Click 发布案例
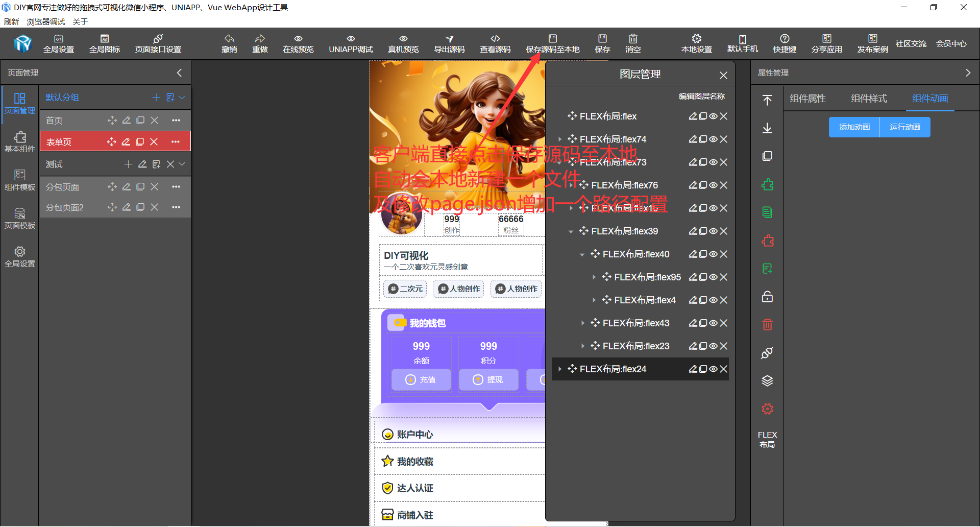Image resolution: width=980 pixels, height=527 pixels. click(873, 43)
